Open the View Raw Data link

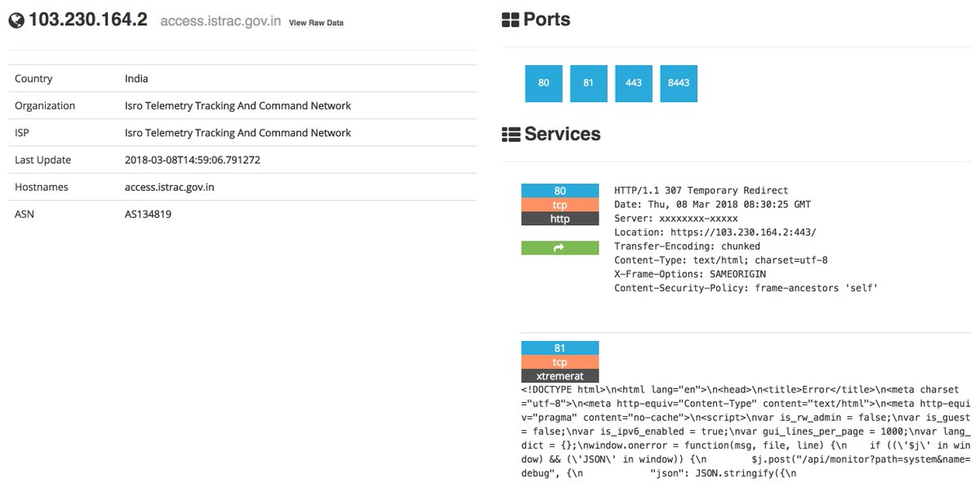(x=316, y=23)
